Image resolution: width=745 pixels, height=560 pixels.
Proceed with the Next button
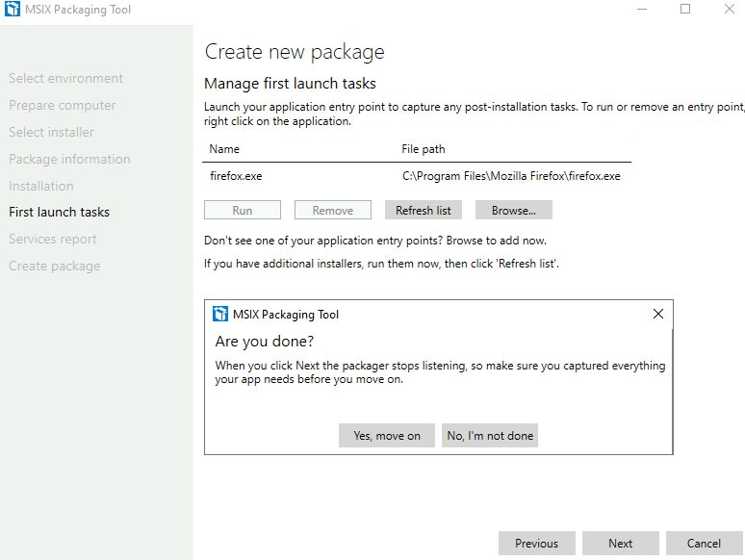pyautogui.click(x=621, y=544)
